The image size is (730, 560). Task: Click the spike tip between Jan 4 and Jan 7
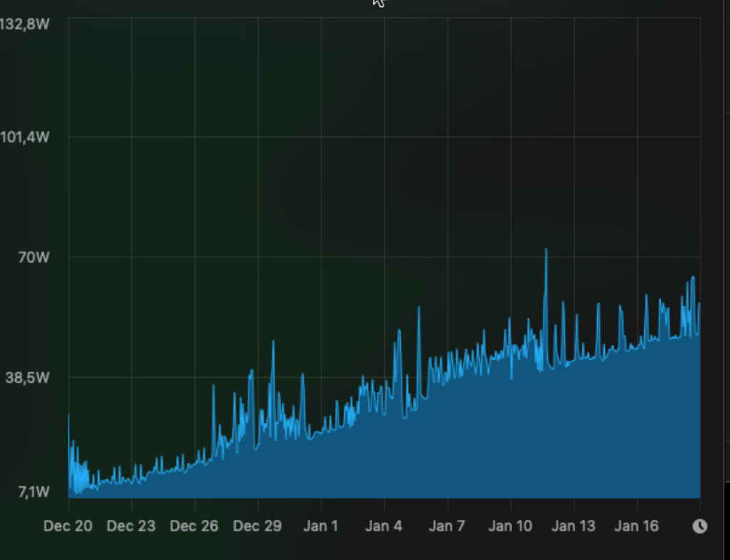pos(419,308)
